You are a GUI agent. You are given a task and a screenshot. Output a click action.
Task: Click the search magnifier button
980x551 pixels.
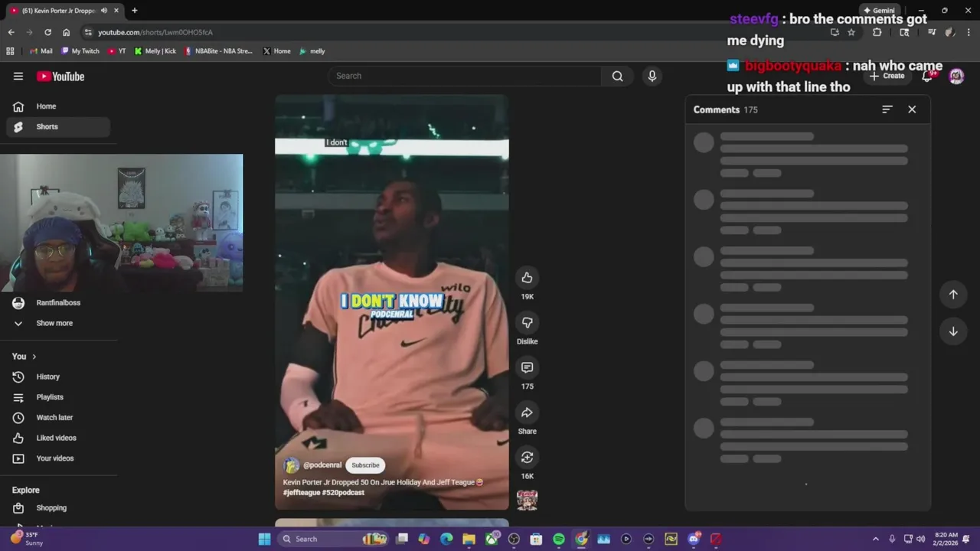pyautogui.click(x=617, y=76)
